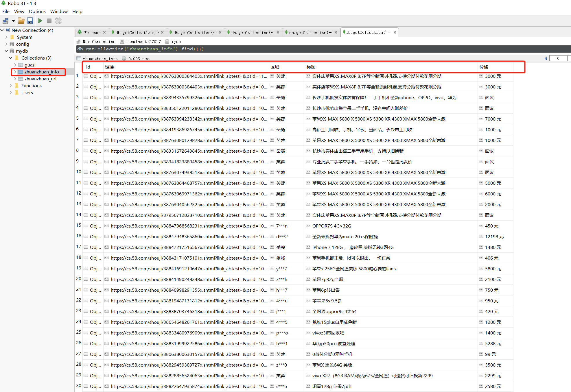This screenshot has height=392, width=571.
Task: Click the New Connection computer icon in tree
Action: [8, 30]
